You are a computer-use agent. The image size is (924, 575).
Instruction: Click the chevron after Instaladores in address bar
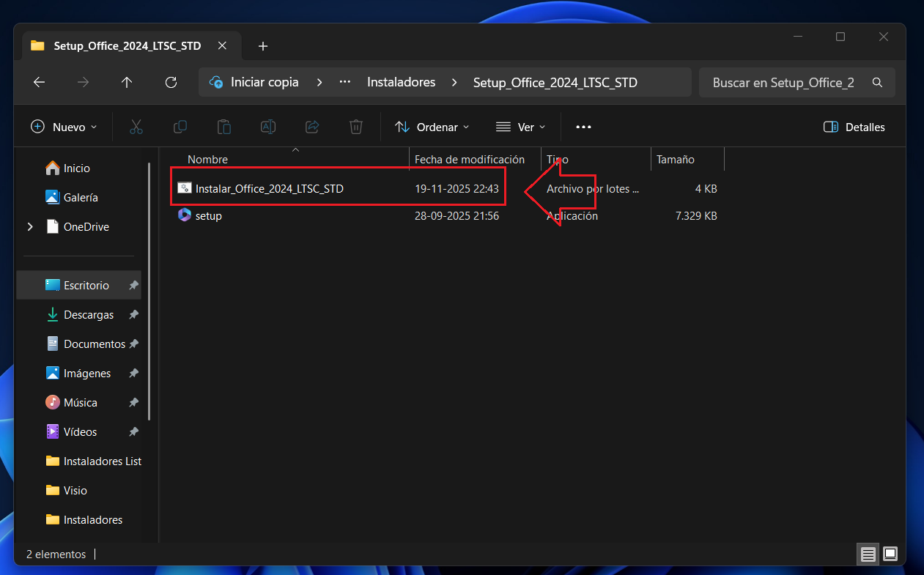point(454,83)
